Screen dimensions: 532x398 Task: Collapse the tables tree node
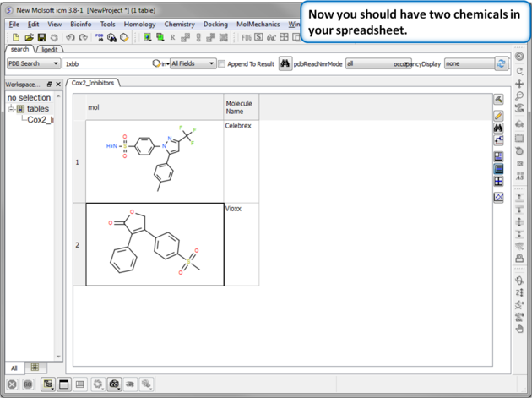click(x=12, y=109)
